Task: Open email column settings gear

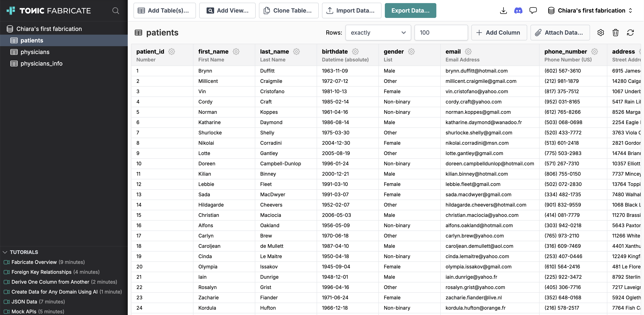Action: 468,52
